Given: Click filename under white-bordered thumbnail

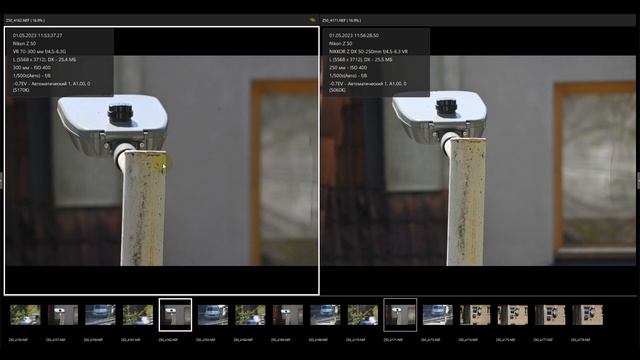Looking at the screenshot, I should pos(168,340).
